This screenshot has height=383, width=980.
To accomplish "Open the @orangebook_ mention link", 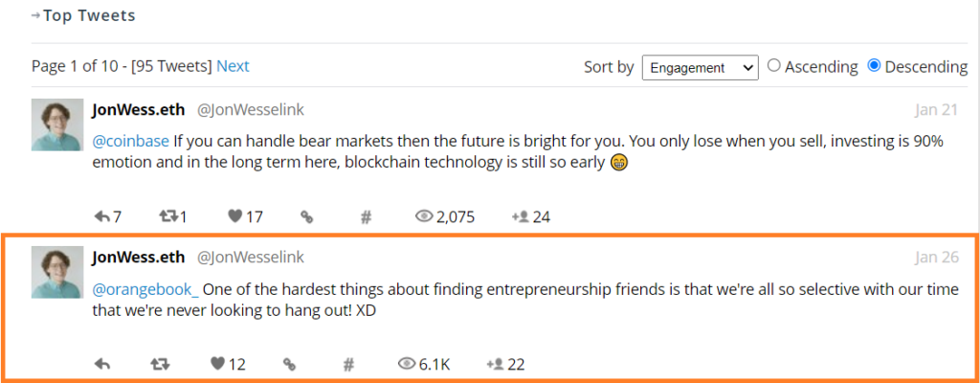I will coord(145,289).
